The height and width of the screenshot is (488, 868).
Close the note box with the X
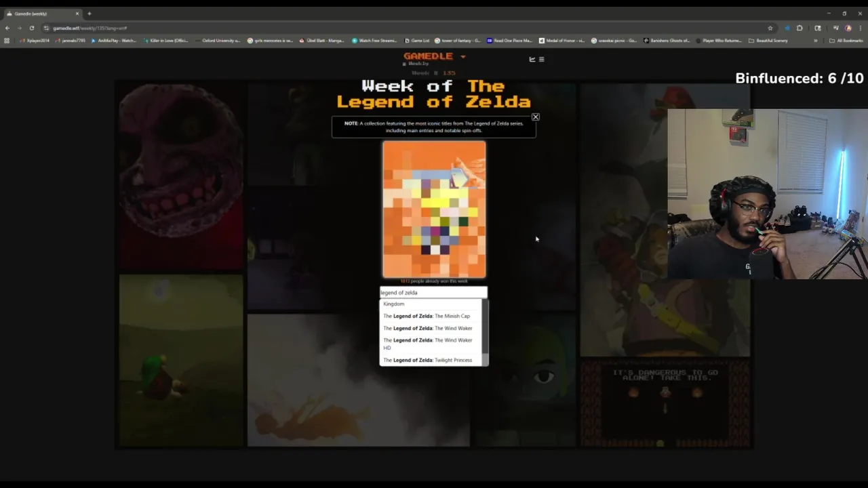click(x=536, y=117)
